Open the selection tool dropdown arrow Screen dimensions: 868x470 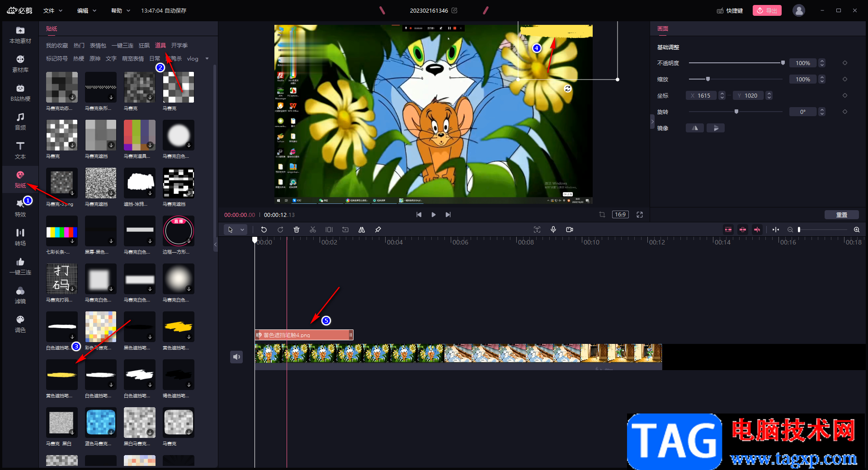pos(242,230)
